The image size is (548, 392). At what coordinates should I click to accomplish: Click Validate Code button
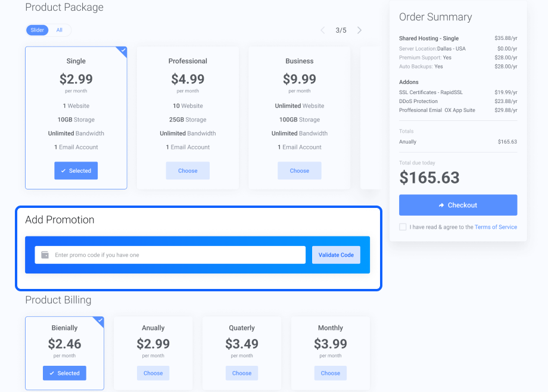point(336,255)
